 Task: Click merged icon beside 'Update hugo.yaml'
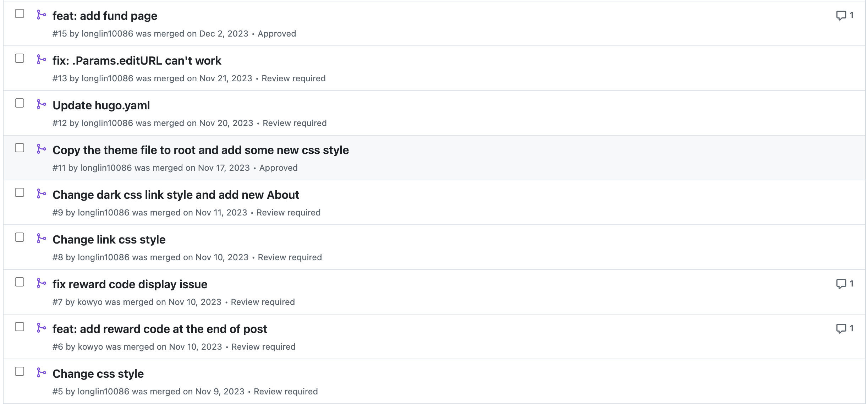coord(41,104)
